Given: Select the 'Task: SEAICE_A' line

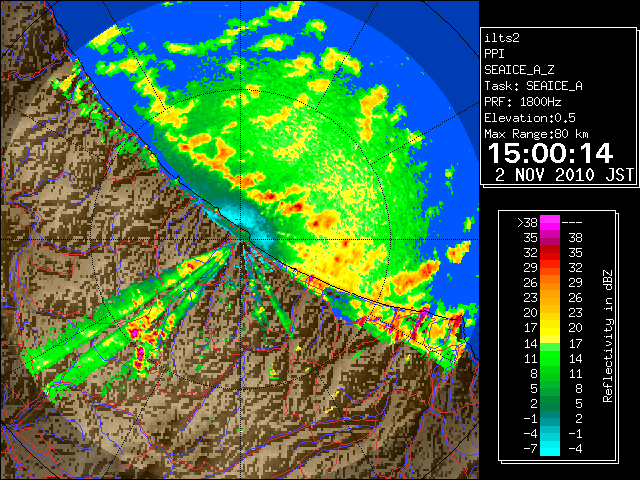Looking at the screenshot, I should [x=533, y=86].
